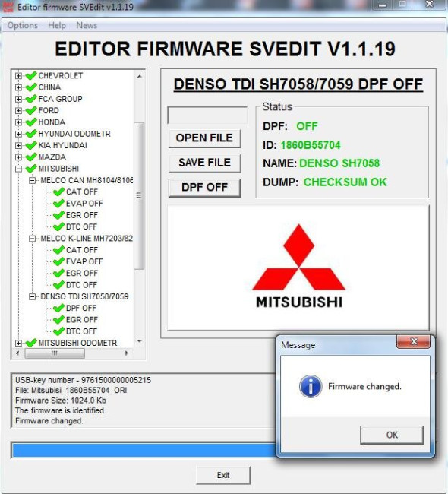The image size is (448, 494).
Task: Click the CHECKSUM OK status text
Action: tap(345, 182)
